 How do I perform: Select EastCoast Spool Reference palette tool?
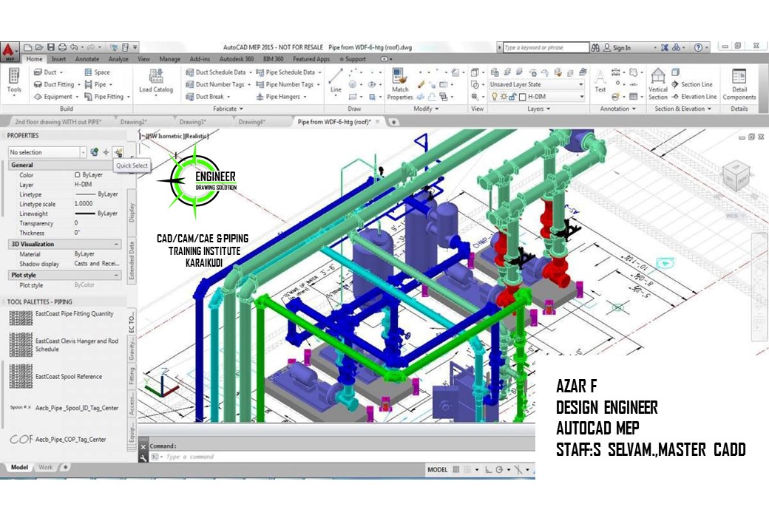click(x=56, y=377)
